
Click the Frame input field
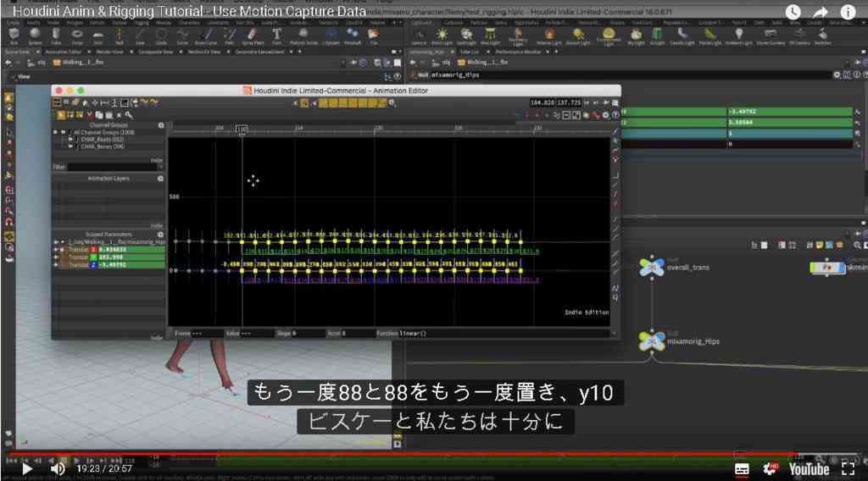point(205,334)
